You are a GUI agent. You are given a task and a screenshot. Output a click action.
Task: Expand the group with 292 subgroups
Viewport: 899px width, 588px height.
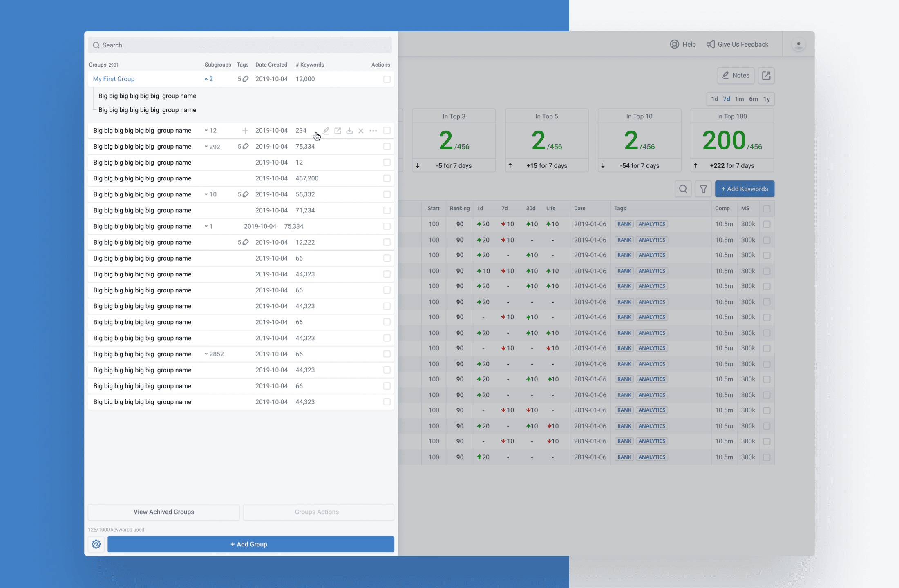click(x=206, y=147)
